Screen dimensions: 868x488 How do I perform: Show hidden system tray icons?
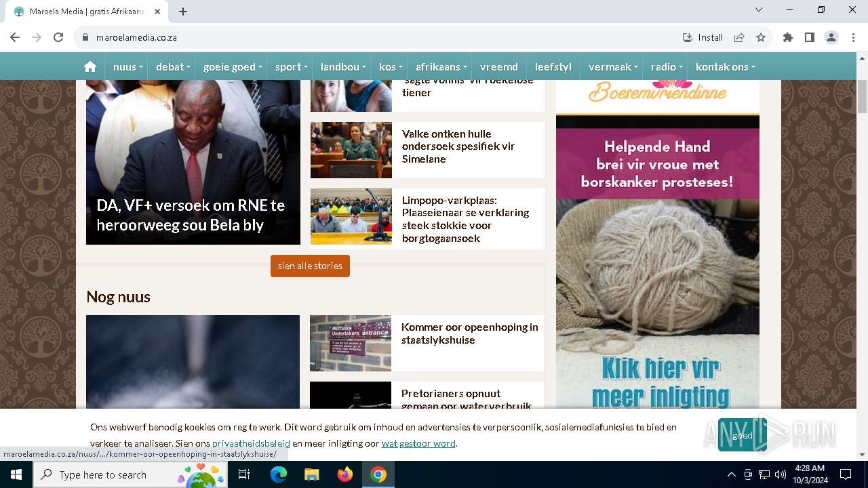pos(731,474)
